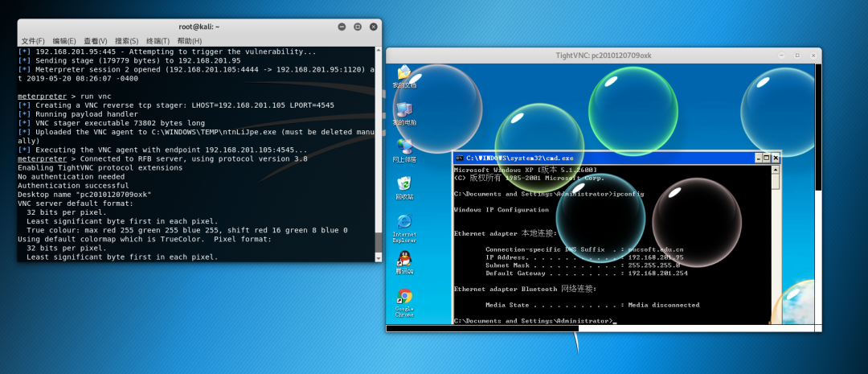Click Desktop name "pc2010120709oxk" line
Screen dimensions: 868x374
pos(84,195)
